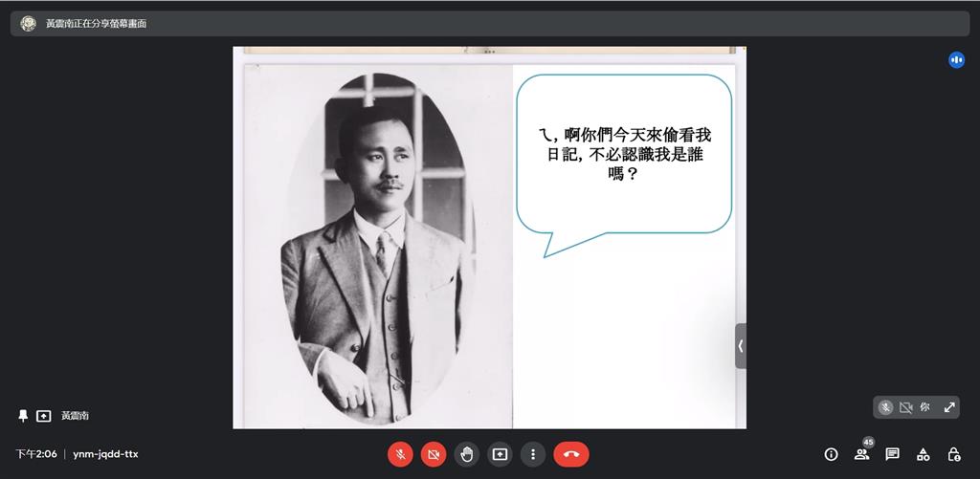This screenshot has height=479, width=980.
Task: Click the time 下午2:06
Action: pos(36,454)
